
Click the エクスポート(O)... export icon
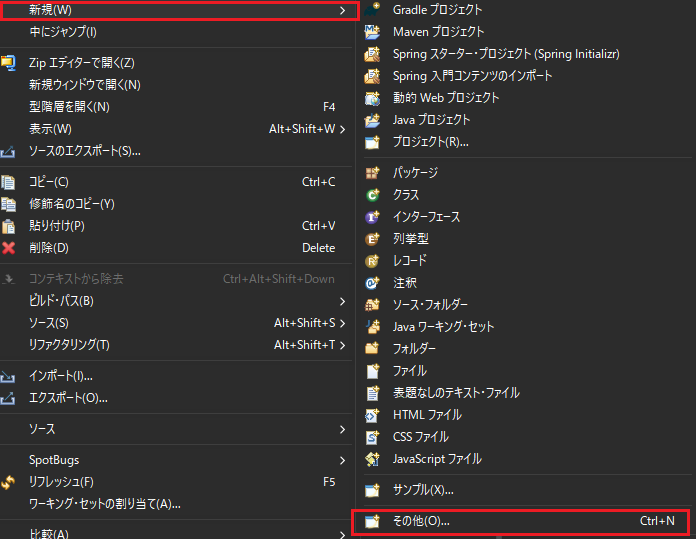click(8, 398)
